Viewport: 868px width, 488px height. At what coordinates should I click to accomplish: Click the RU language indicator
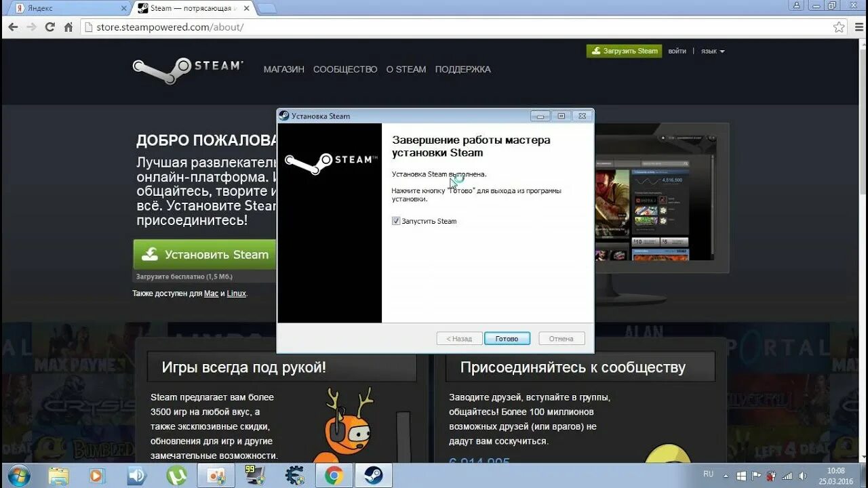708,474
